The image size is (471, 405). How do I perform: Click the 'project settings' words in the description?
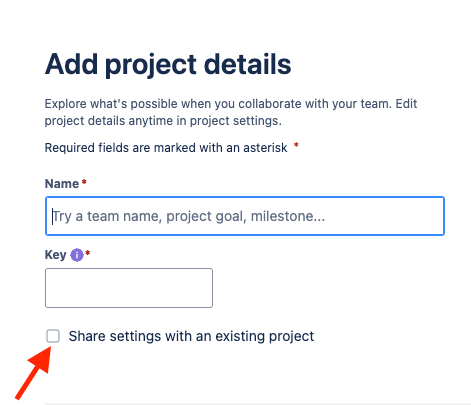click(234, 121)
